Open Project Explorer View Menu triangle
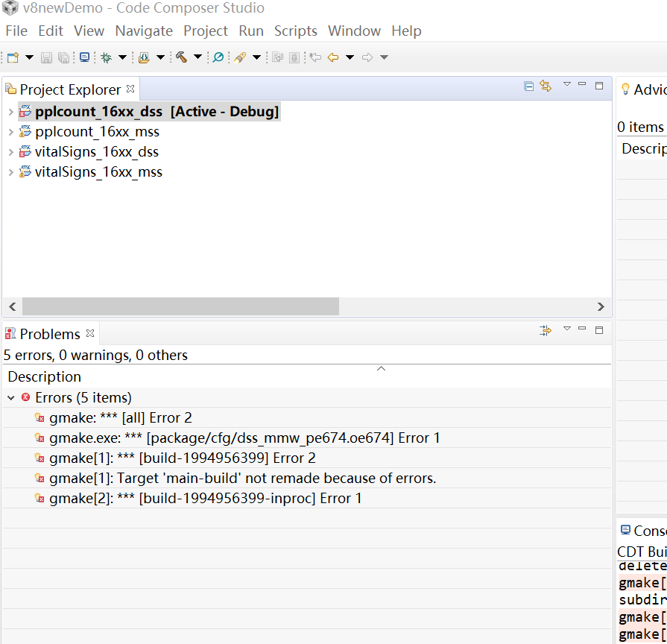This screenshot has height=644, width=667. click(x=567, y=84)
